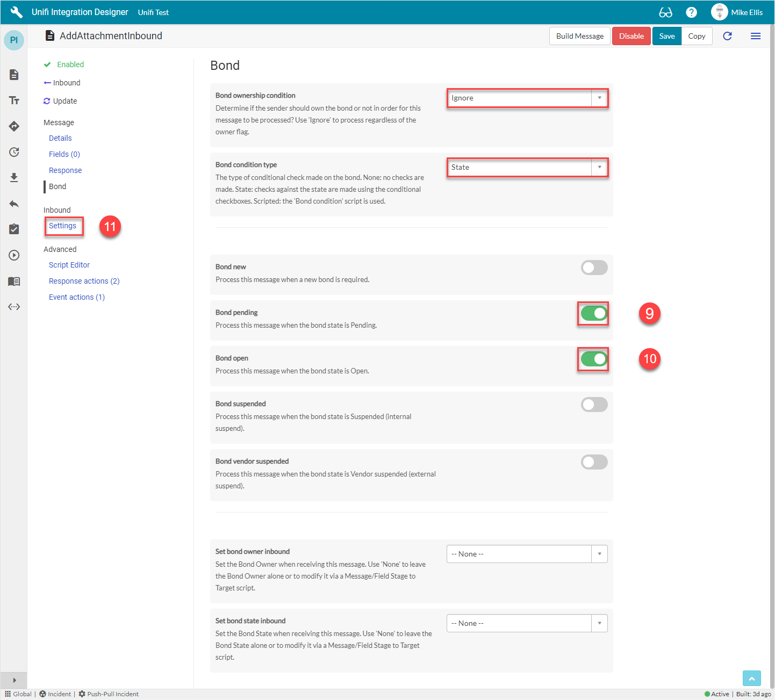This screenshot has height=700, width=775.
Task: Open the Script Editor navigation item
Action: [69, 265]
